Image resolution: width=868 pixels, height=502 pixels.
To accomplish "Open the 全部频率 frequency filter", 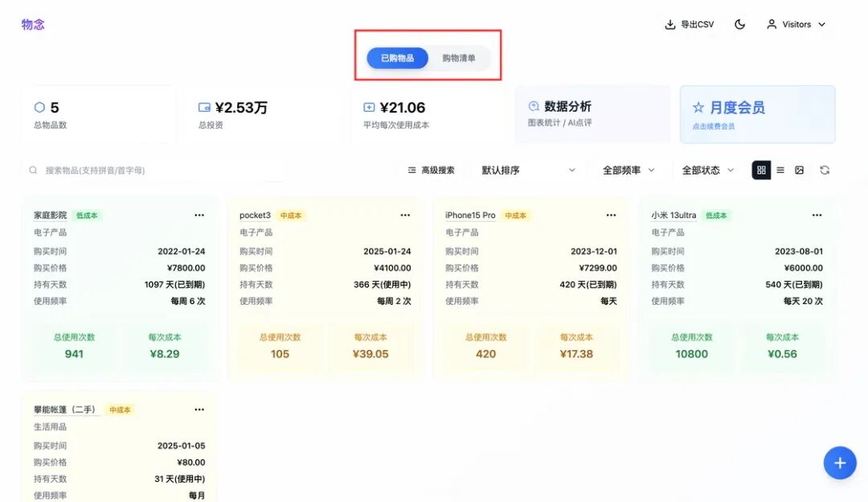I will (628, 170).
